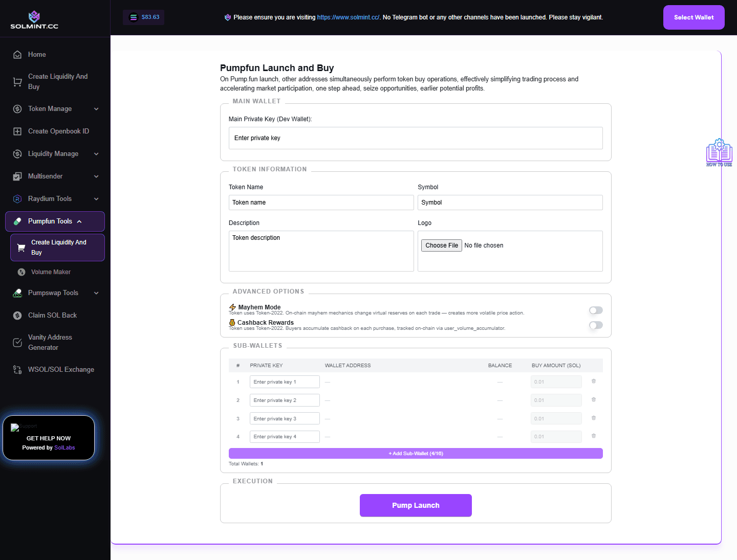Enable Mayhem Mode toggle
The height and width of the screenshot is (560, 737).
[x=595, y=310]
